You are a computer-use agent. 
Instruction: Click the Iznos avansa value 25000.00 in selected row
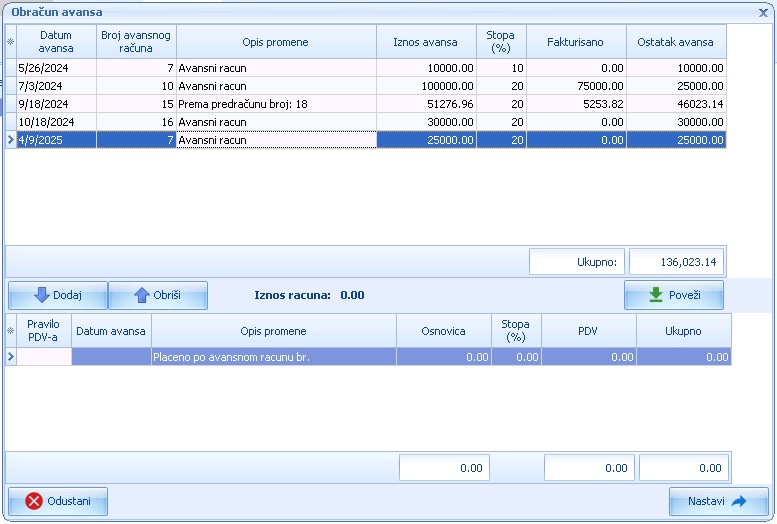click(426, 140)
